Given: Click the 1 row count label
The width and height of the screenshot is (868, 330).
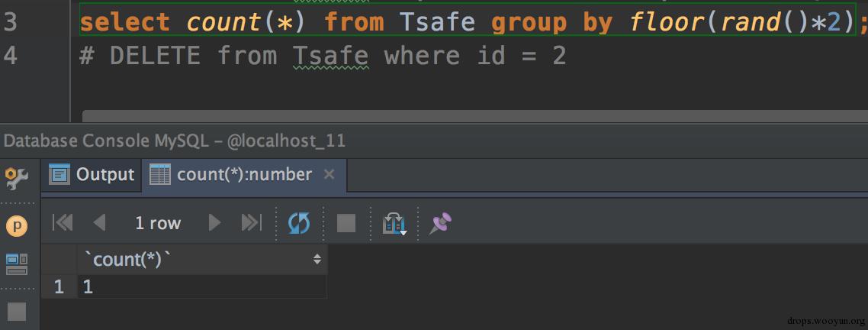Looking at the screenshot, I should point(158,223).
